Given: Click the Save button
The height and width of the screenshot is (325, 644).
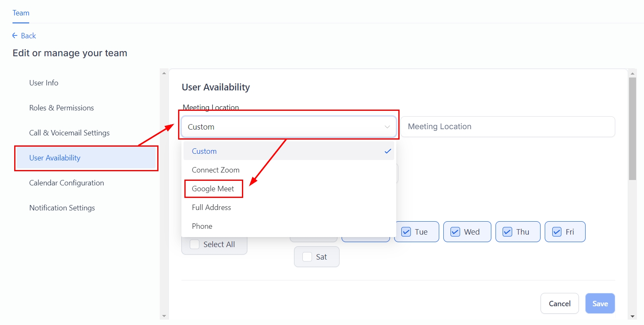Looking at the screenshot, I should [x=600, y=304].
